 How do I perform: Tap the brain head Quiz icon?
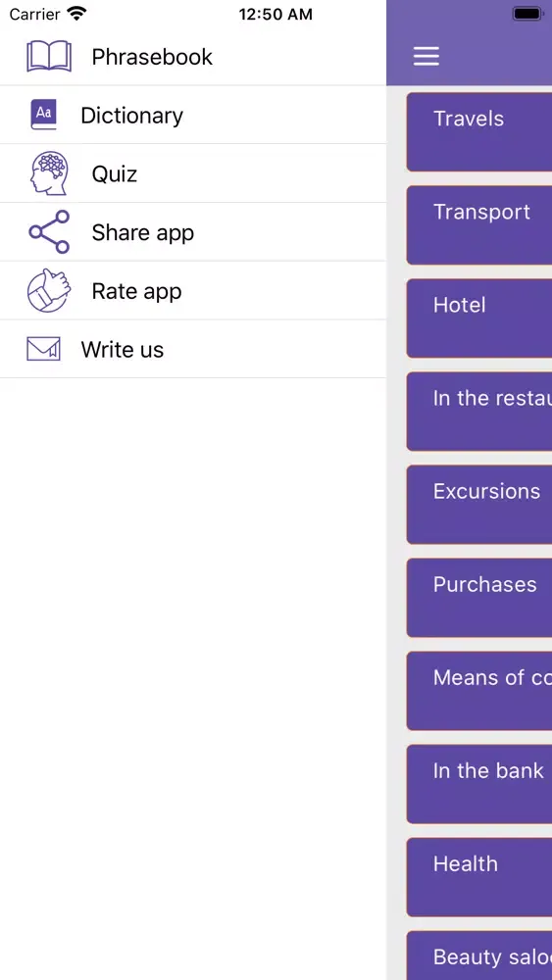[x=49, y=173]
